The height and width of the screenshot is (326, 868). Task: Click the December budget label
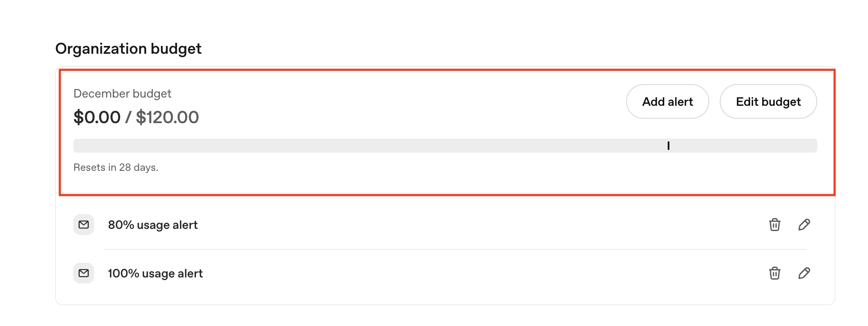122,94
